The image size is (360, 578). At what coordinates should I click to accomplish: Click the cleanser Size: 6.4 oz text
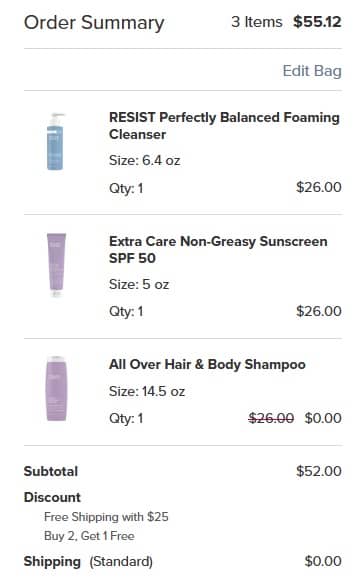[144, 160]
